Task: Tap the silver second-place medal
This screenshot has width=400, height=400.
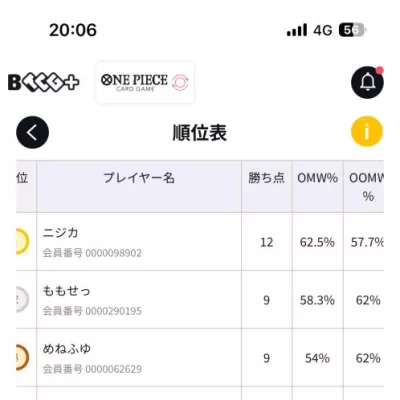Action: [x=22, y=299]
